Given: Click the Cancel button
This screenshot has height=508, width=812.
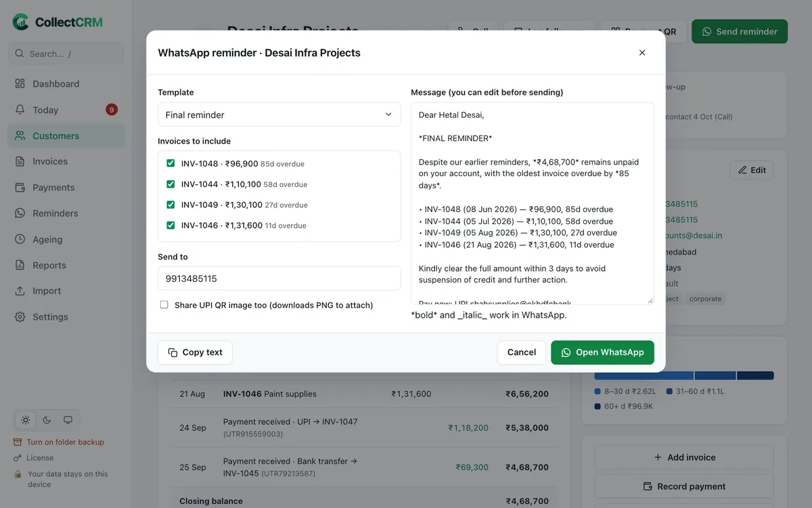Looking at the screenshot, I should tap(522, 352).
